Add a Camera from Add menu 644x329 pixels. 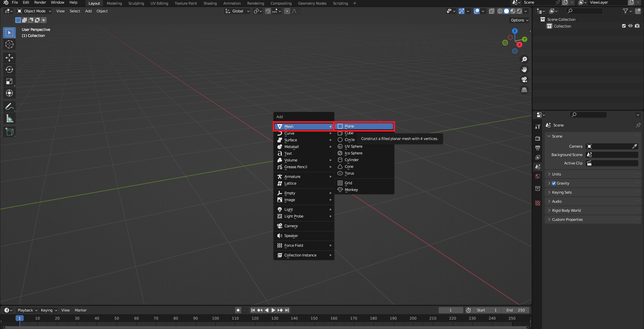click(x=304, y=226)
